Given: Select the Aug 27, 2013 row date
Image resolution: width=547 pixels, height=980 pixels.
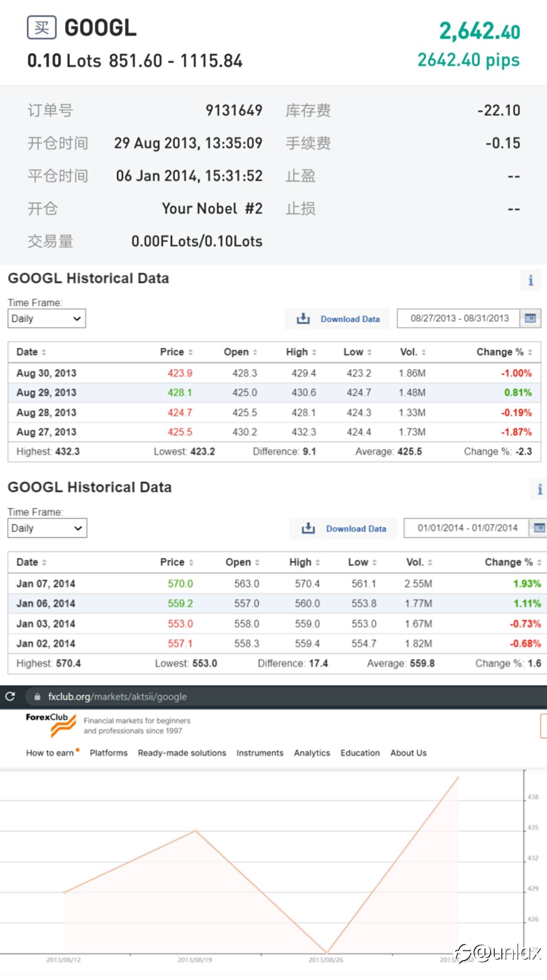Looking at the screenshot, I should click(46, 432).
